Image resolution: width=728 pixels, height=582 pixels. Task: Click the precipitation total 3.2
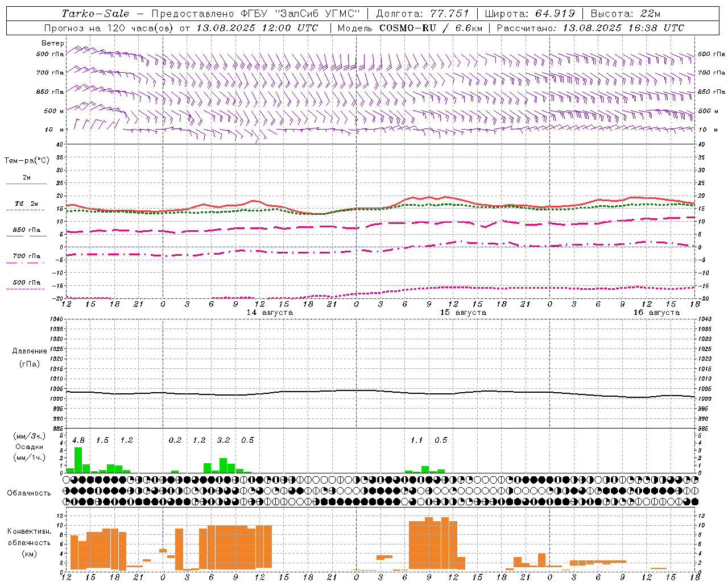click(224, 440)
